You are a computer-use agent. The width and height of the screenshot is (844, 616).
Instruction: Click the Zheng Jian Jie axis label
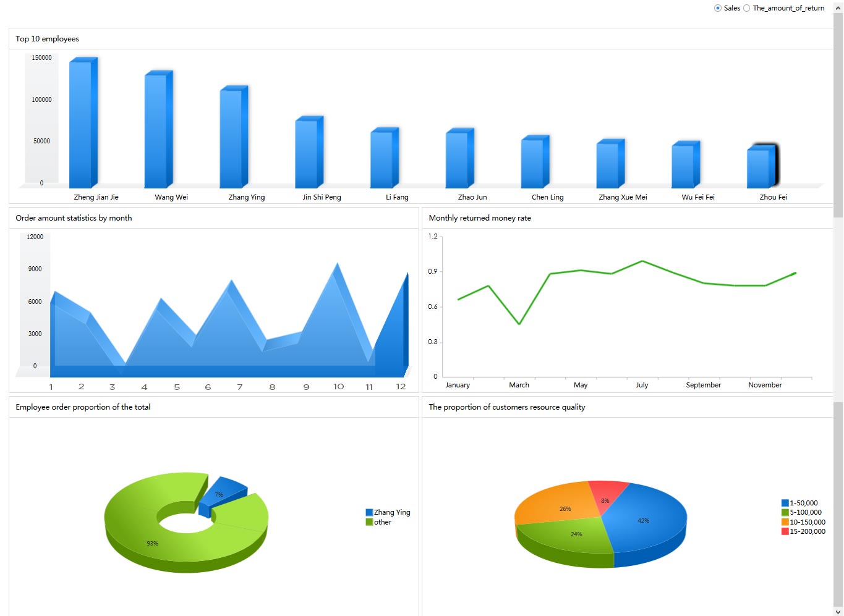pos(96,197)
